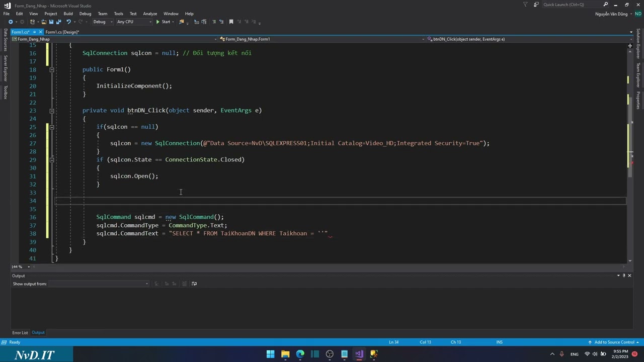The image size is (644, 362).
Task: Click the ND account avatar badge
Action: click(x=638, y=14)
